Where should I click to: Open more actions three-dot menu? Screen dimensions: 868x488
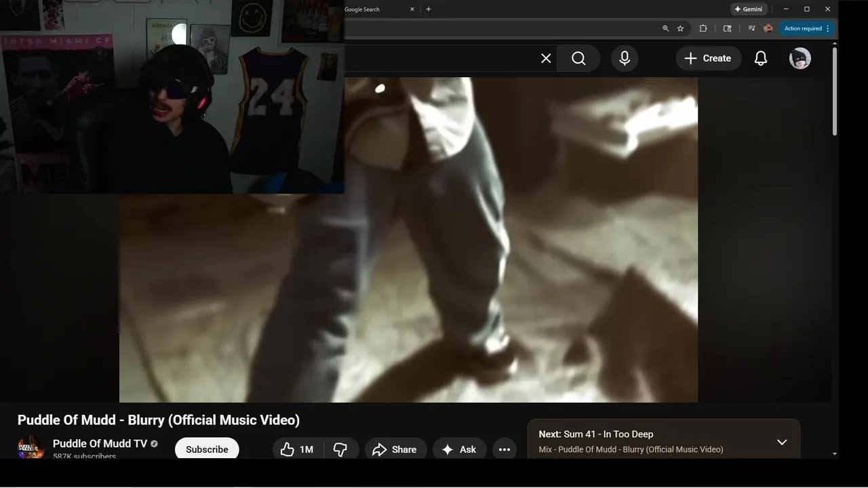[x=505, y=449]
